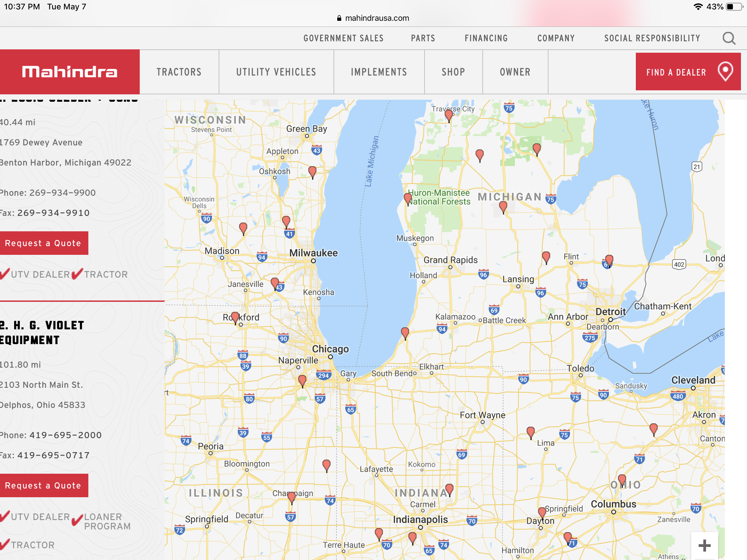The image size is (747, 560).
Task: Request a Quote from Benton Harbor dealer
Action: click(x=44, y=243)
